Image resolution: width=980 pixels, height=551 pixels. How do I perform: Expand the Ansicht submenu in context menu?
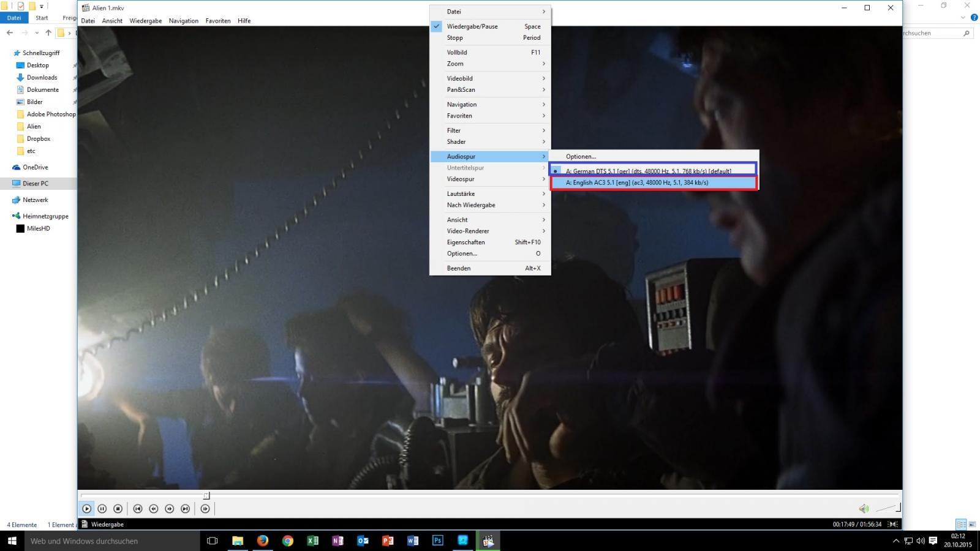click(490, 220)
